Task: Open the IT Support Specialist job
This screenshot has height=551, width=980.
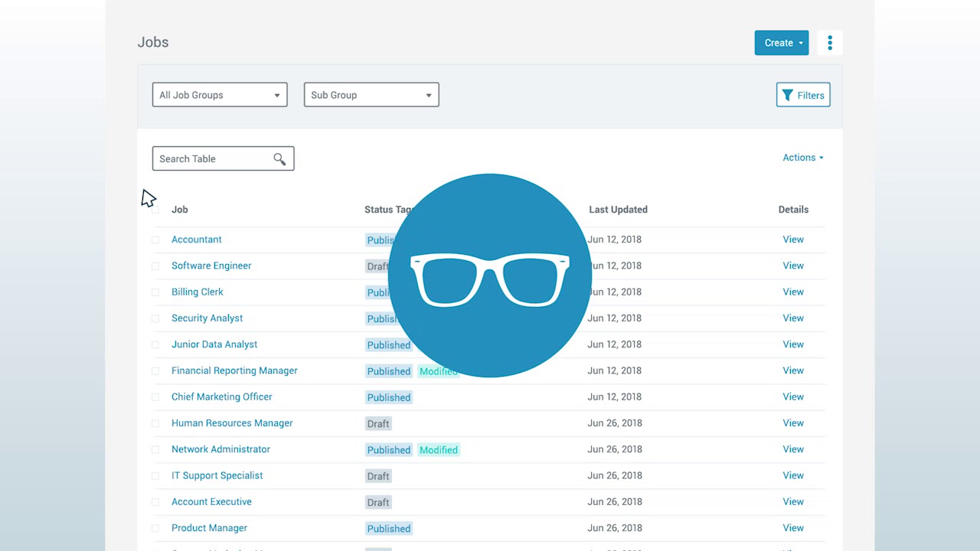Action: (217, 475)
